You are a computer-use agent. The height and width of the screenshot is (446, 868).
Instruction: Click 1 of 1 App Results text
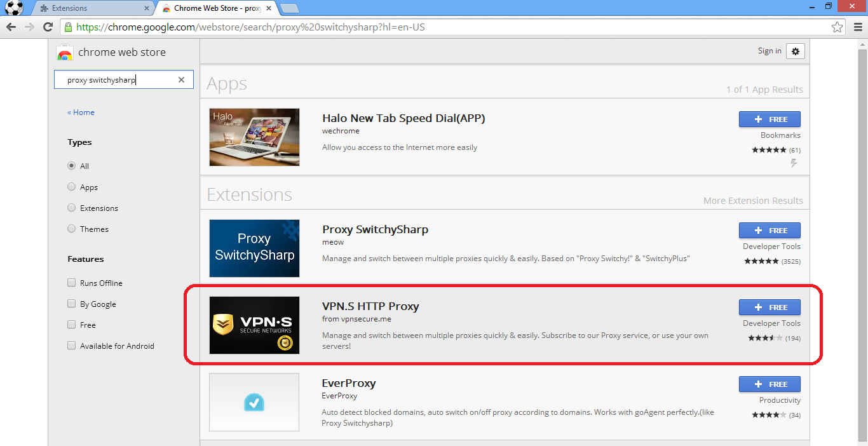764,90
